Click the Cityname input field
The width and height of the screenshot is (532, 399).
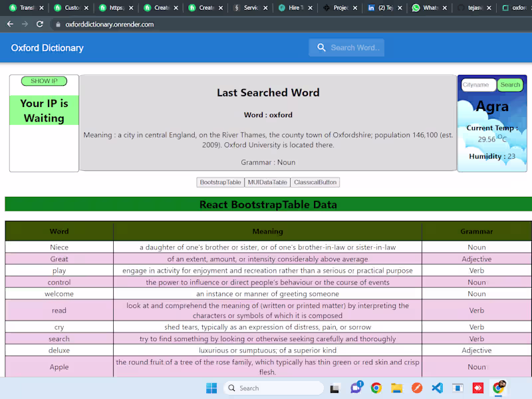[478, 85]
